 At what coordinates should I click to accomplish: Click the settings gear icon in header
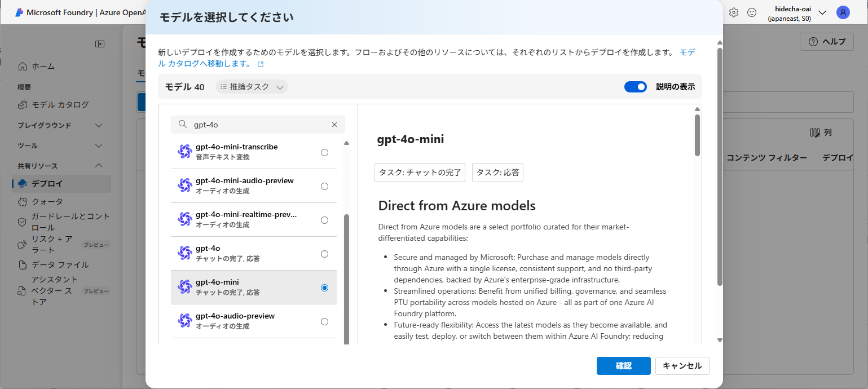tap(734, 12)
